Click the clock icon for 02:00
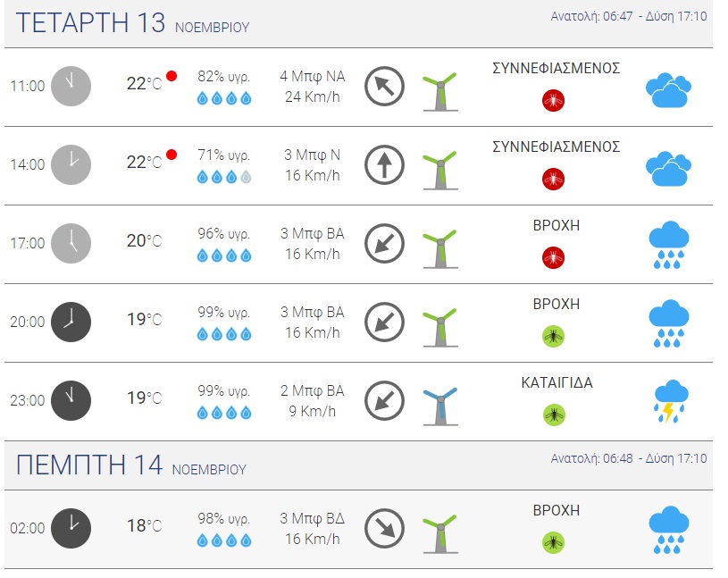 (x=71, y=527)
